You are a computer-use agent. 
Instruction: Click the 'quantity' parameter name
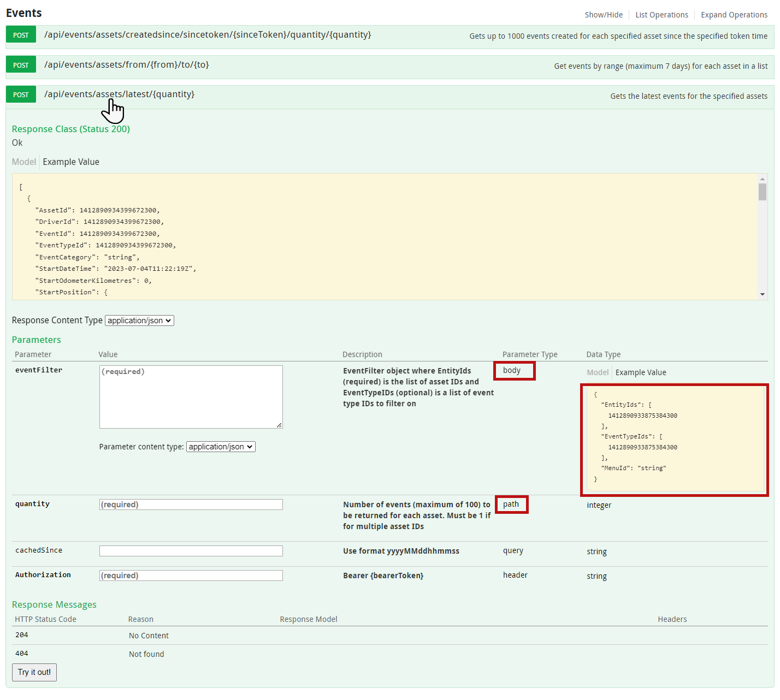(32, 504)
